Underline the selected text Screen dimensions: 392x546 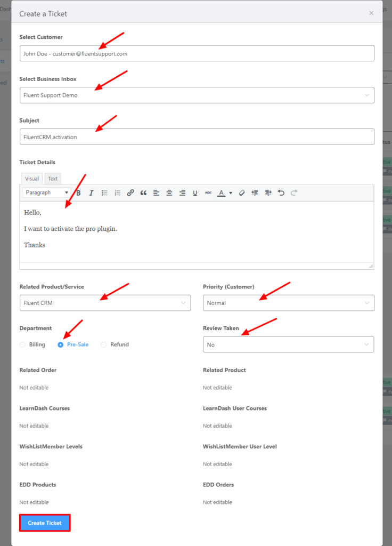pyautogui.click(x=195, y=193)
